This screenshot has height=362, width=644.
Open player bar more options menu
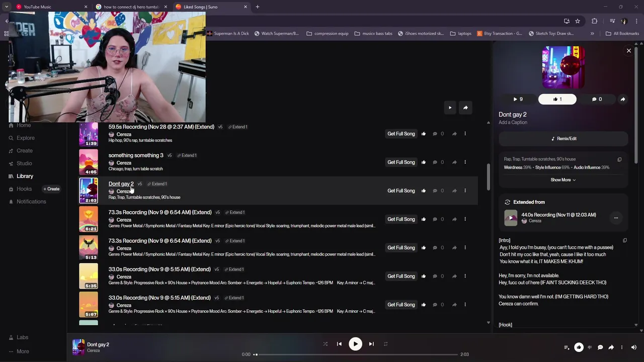coord(622,347)
